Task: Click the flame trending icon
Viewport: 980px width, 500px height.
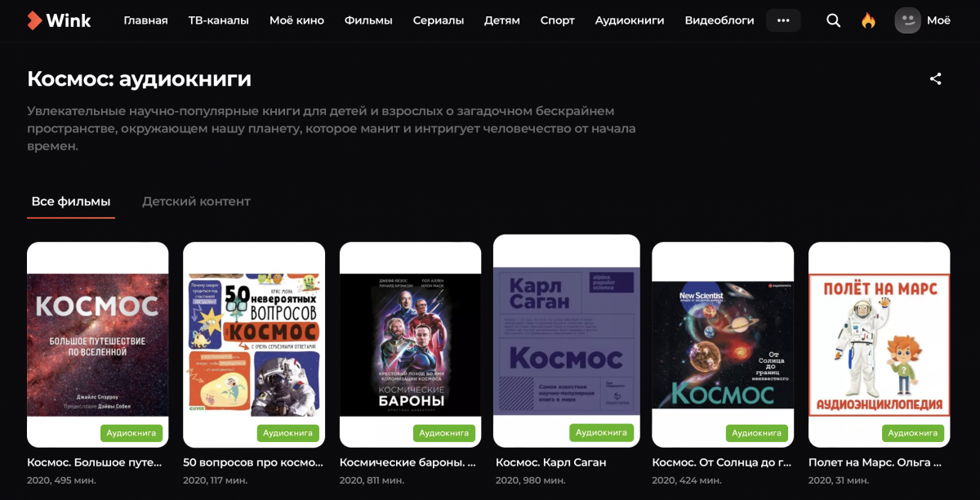Action: click(868, 20)
